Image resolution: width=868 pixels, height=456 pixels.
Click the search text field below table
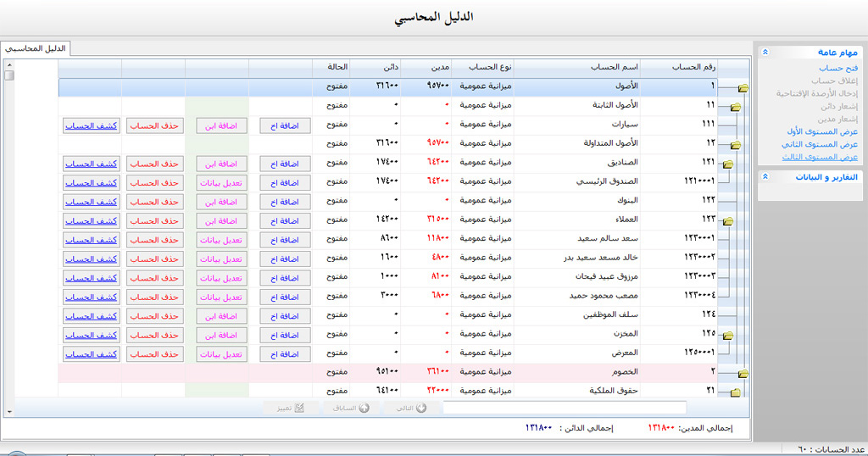[x=564, y=408]
